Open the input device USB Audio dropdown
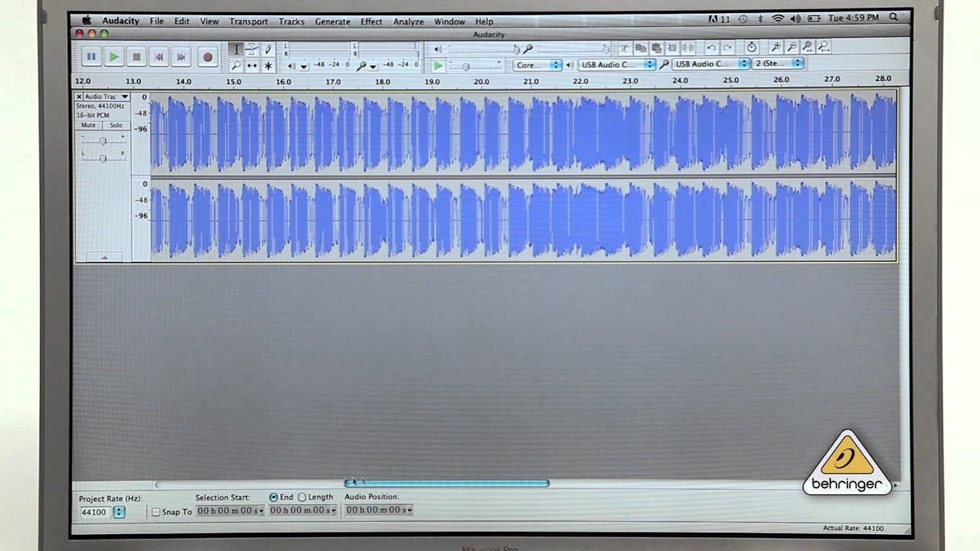980x551 pixels. point(711,65)
